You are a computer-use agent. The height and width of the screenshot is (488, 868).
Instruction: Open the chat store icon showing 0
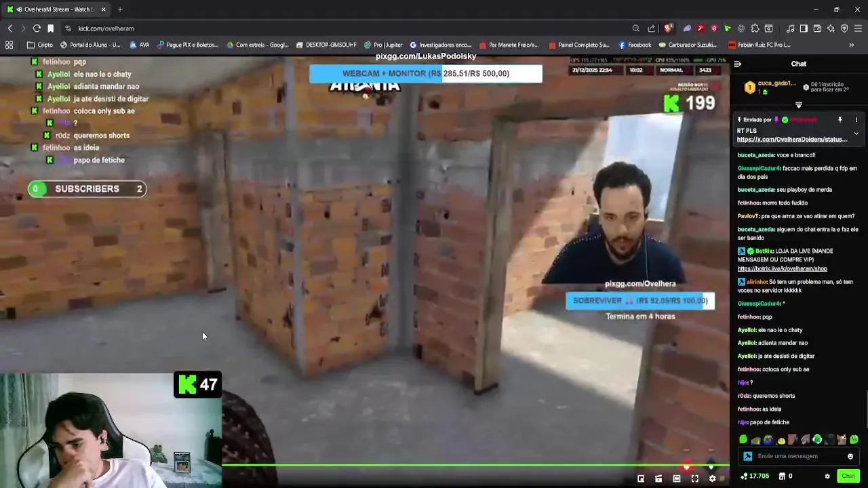pyautogui.click(x=785, y=476)
